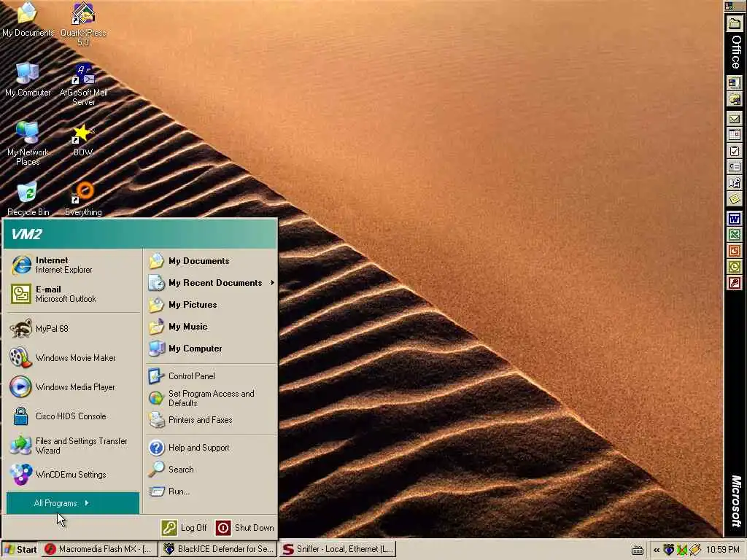747x560 pixels.
Task: Click New Note yellow icon on Shortcut Bar
Action: click(x=735, y=200)
